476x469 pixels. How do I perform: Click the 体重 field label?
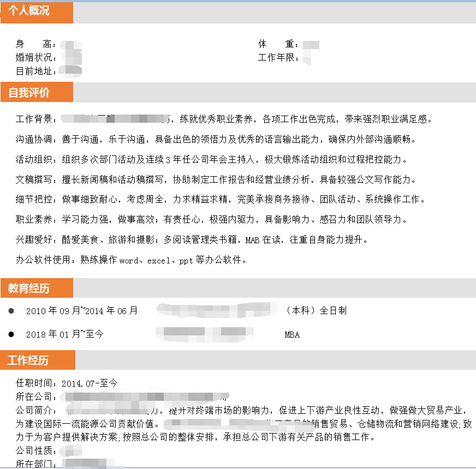click(278, 45)
